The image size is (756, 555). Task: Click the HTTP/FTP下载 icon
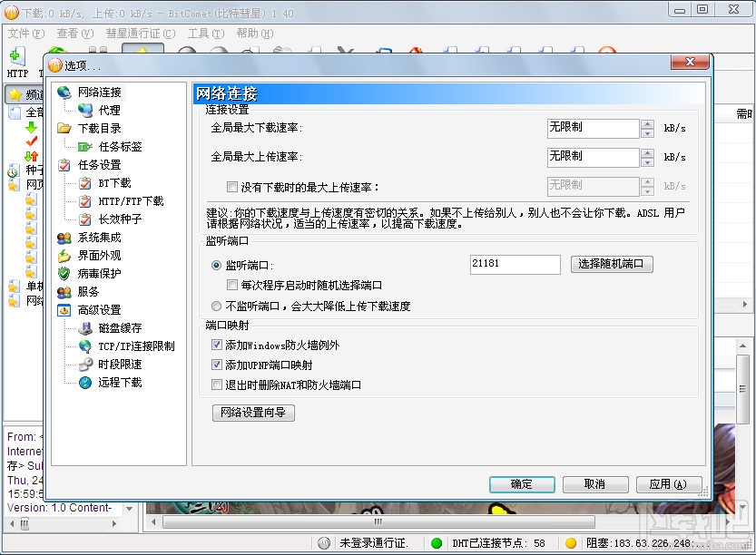point(85,201)
